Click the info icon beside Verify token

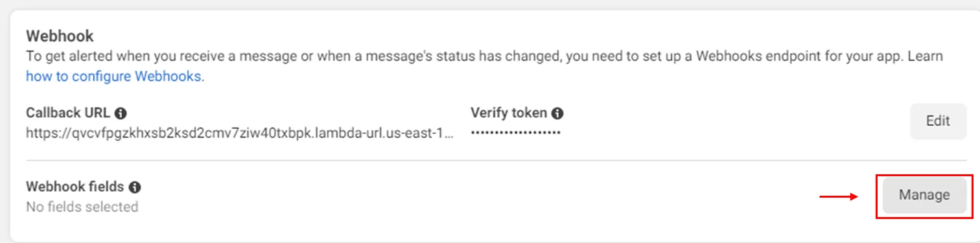(557, 113)
